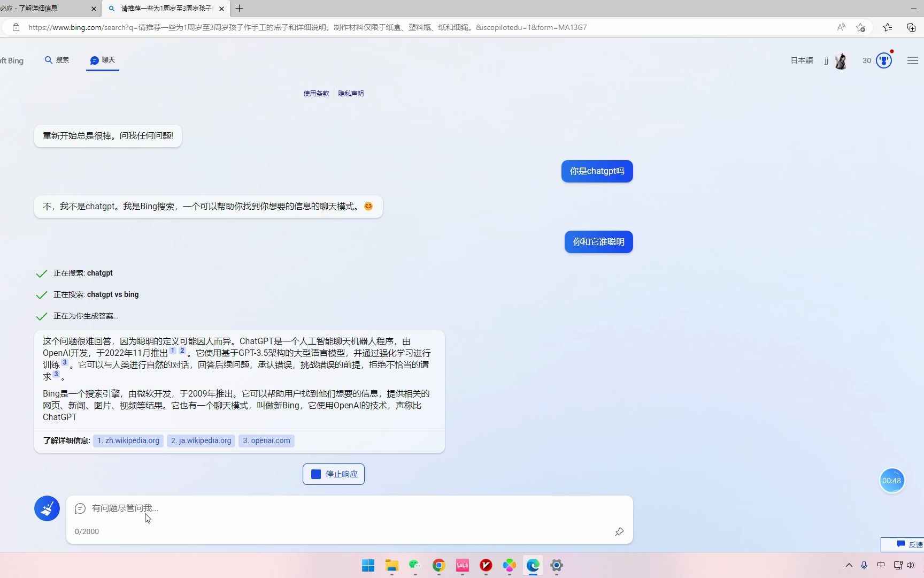Click the browser address bar URL
924x578 pixels.
click(x=307, y=27)
